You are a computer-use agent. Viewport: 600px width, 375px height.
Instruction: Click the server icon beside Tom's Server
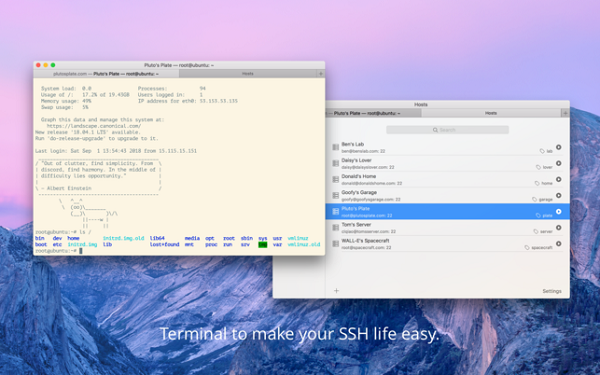(x=336, y=228)
